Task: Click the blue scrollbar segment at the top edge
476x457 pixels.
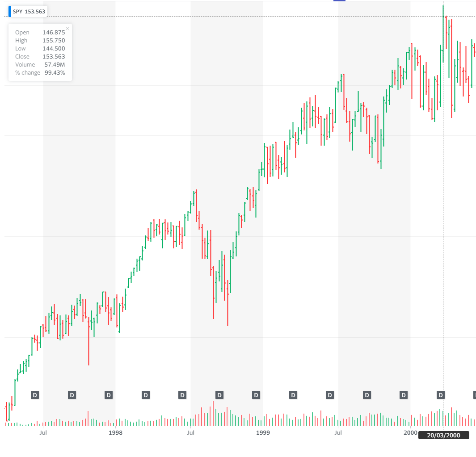Action: 339,1
